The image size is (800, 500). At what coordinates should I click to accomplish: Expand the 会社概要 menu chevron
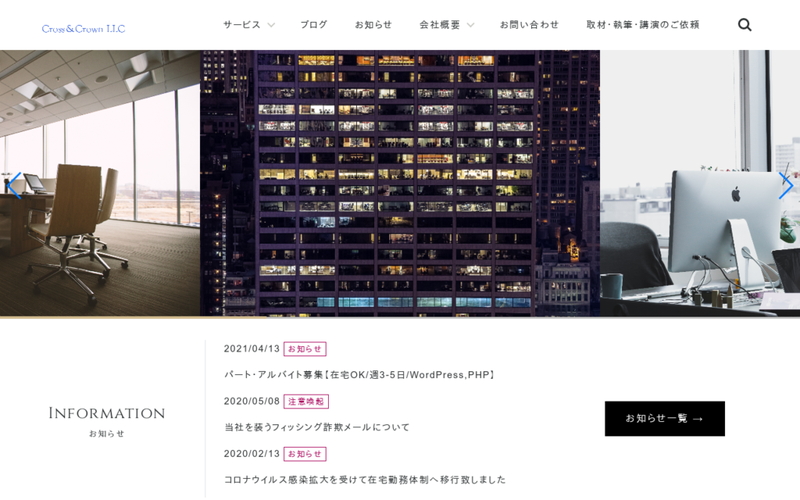[x=470, y=24]
